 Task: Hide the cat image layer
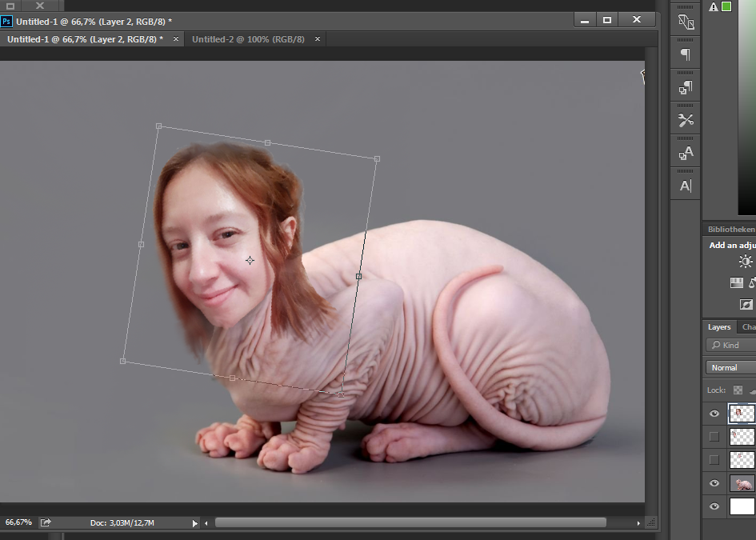[714, 483]
